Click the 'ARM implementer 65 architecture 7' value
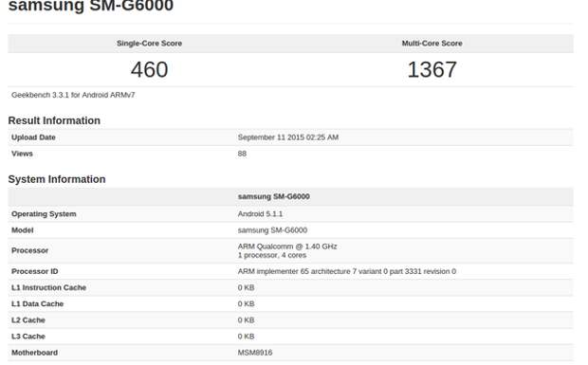 pos(347,271)
